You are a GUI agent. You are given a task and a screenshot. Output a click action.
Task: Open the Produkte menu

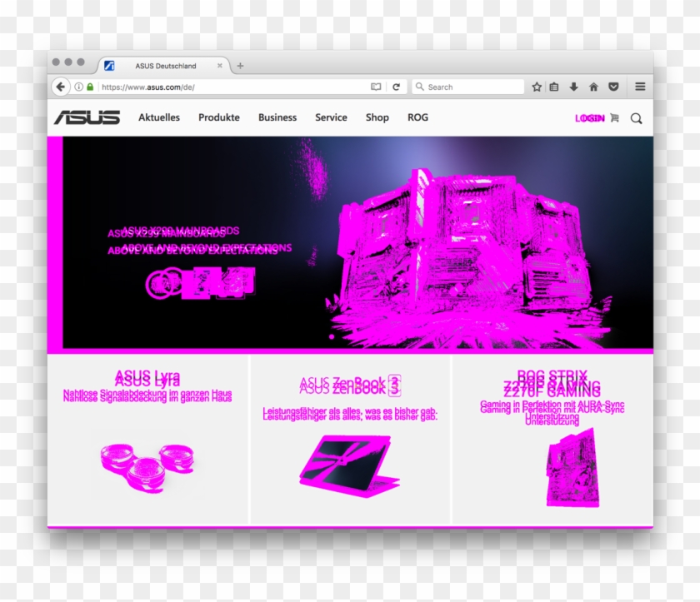(218, 117)
